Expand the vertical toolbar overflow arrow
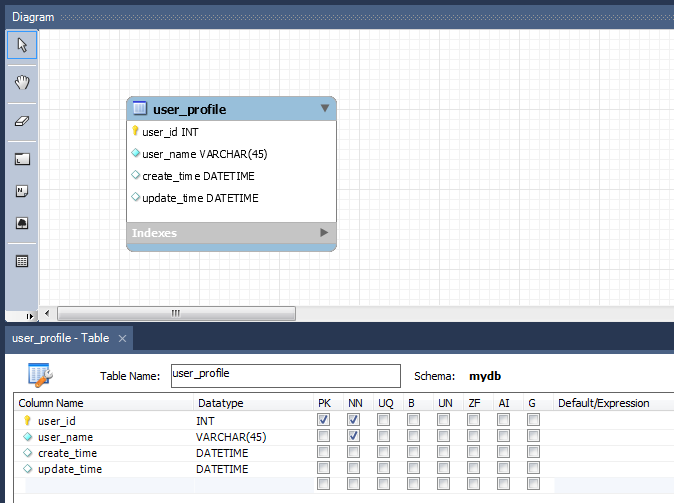The image size is (674, 503). [29, 316]
